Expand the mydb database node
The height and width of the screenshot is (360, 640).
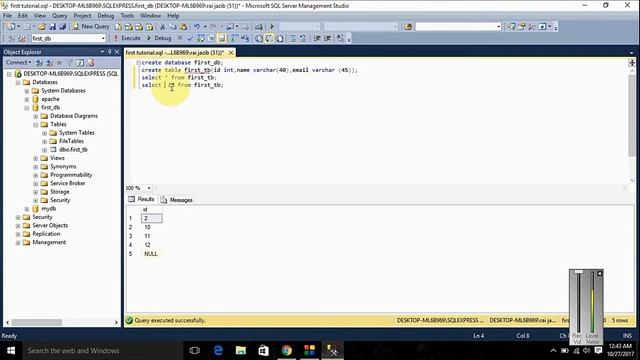pos(27,209)
